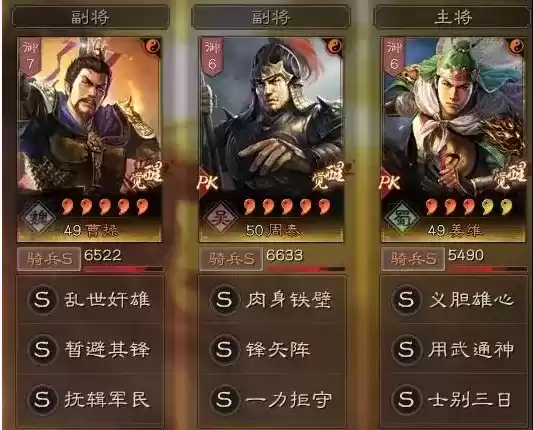Select the S rank icon beside 义胆雄心
The image size is (533, 430).
[406, 299]
